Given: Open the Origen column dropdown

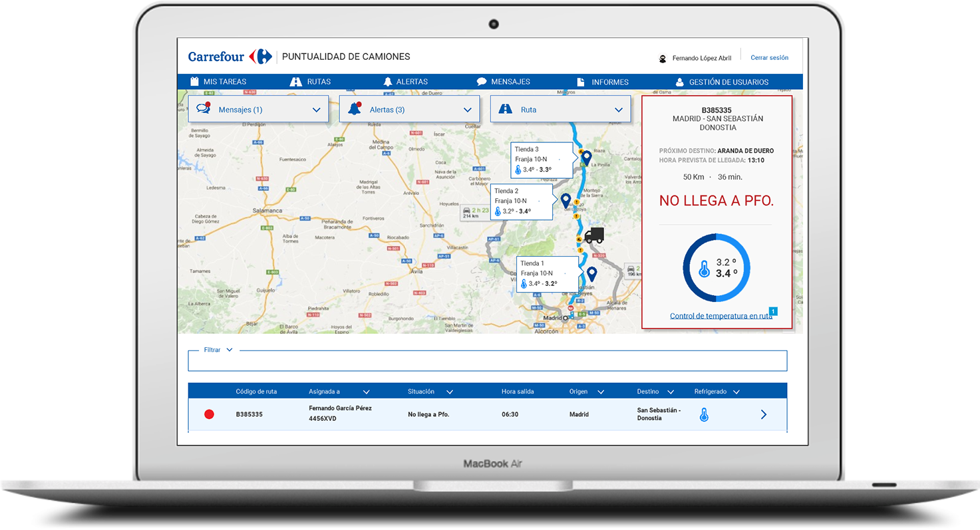Looking at the screenshot, I should 601,392.
